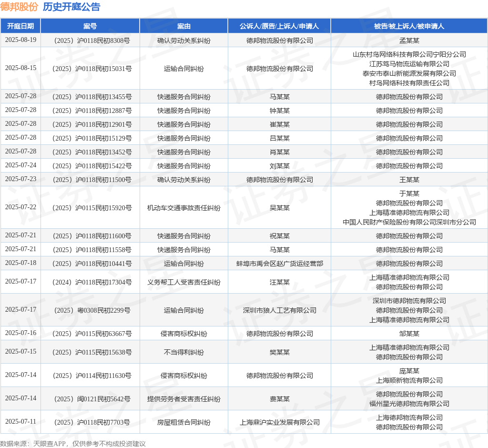Select the date 2025-08-19
The height and width of the screenshot is (448, 488).
pos(20,40)
